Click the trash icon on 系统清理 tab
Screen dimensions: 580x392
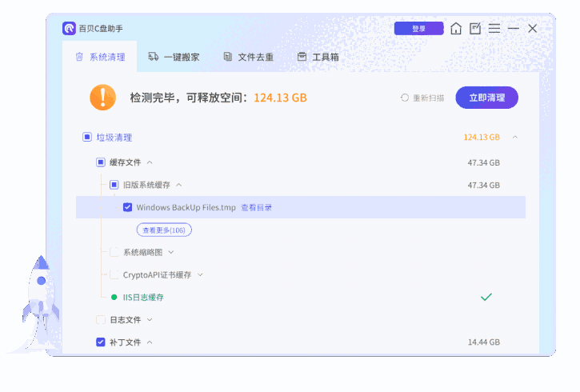point(79,57)
